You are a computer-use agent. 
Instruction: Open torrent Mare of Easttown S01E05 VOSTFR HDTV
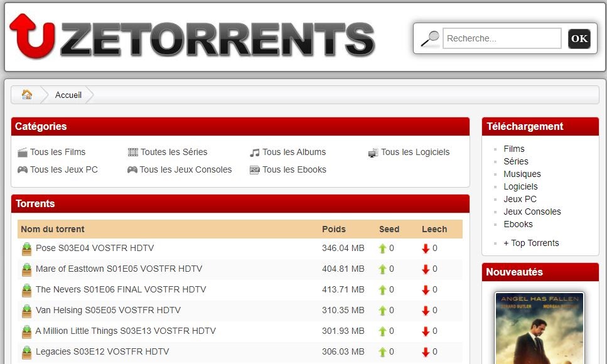(119, 269)
